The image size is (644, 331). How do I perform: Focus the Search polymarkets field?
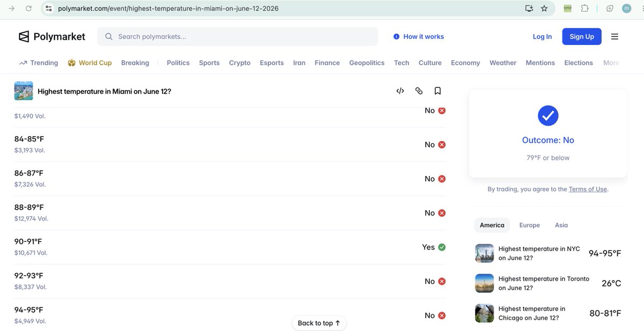pyautogui.click(x=238, y=36)
